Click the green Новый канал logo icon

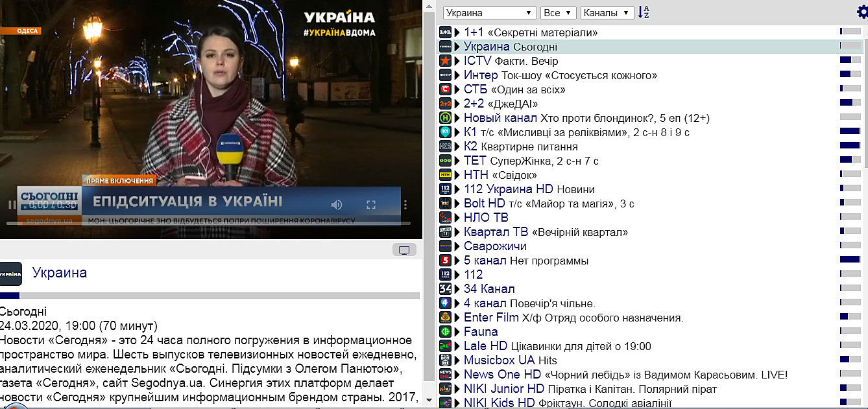(445, 118)
